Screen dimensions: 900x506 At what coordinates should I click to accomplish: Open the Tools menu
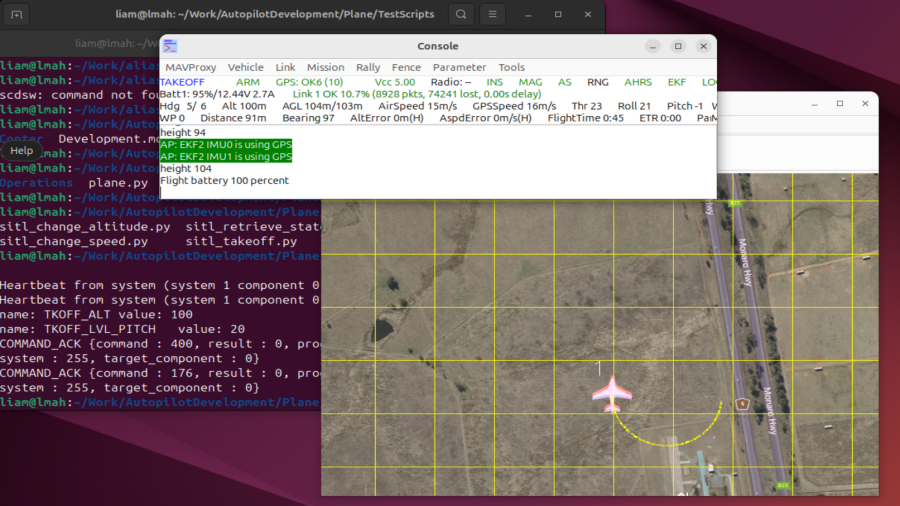coord(511,67)
